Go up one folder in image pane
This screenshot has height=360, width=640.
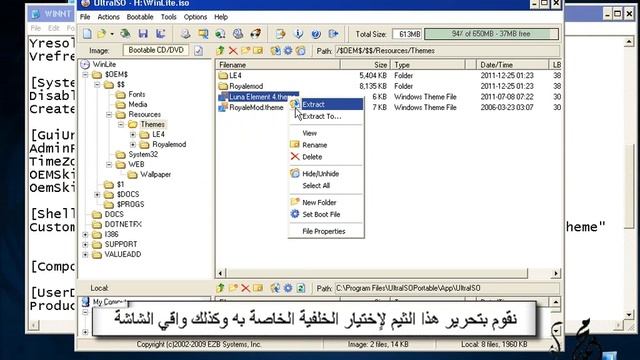click(220, 51)
